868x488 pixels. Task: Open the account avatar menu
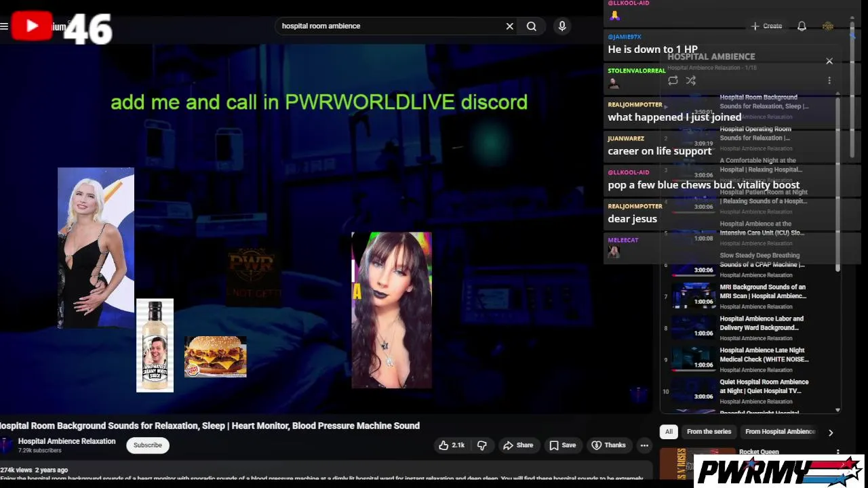point(828,26)
